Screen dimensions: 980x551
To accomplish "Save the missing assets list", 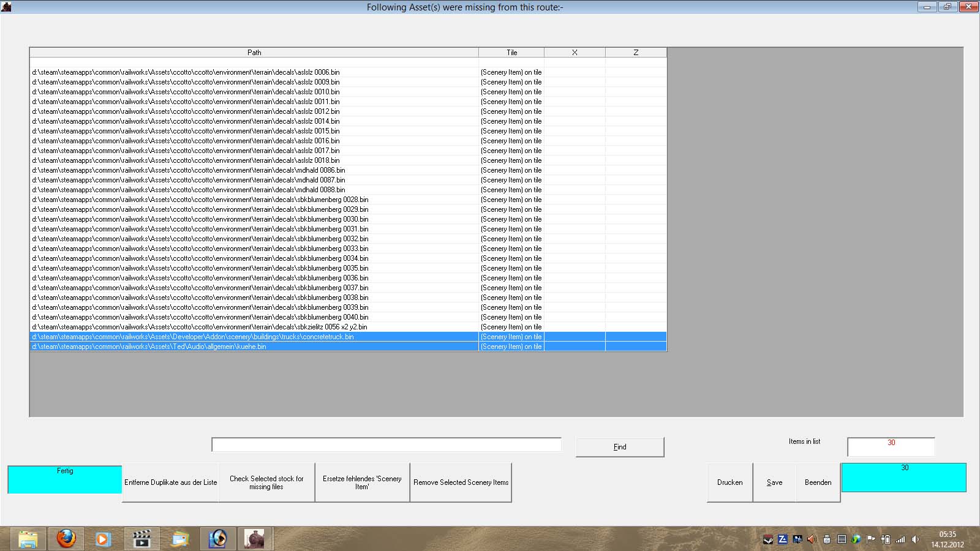I will 774,482.
